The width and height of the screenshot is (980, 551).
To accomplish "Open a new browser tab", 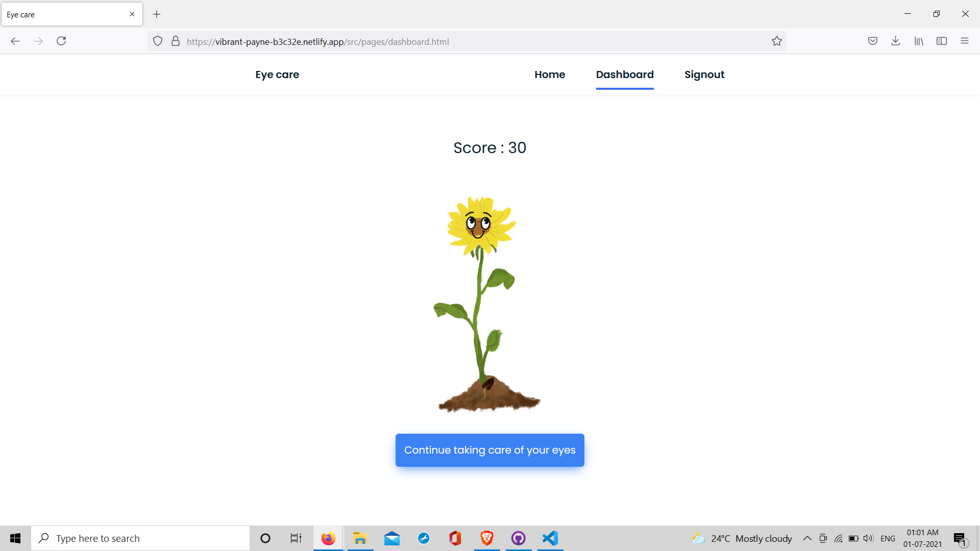I will pos(157,14).
